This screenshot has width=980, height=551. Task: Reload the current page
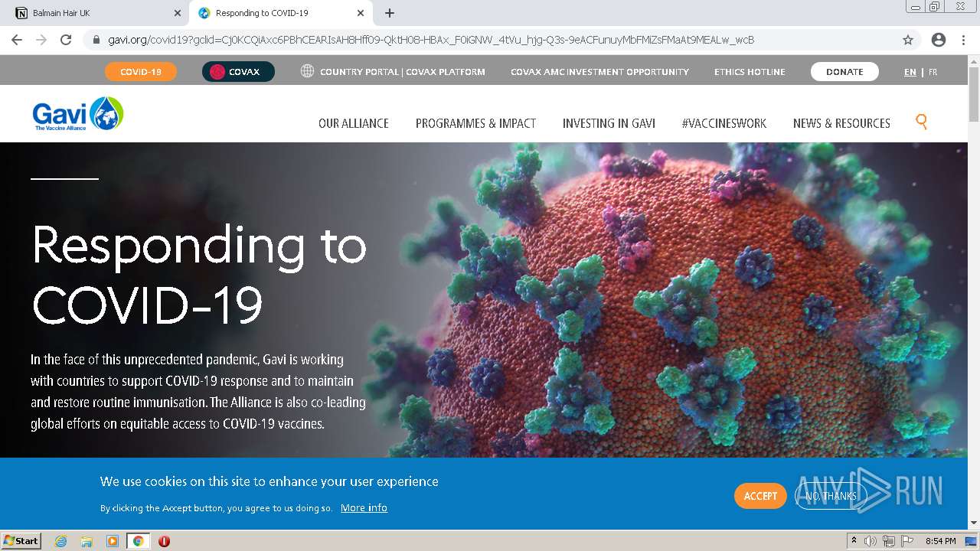click(66, 40)
